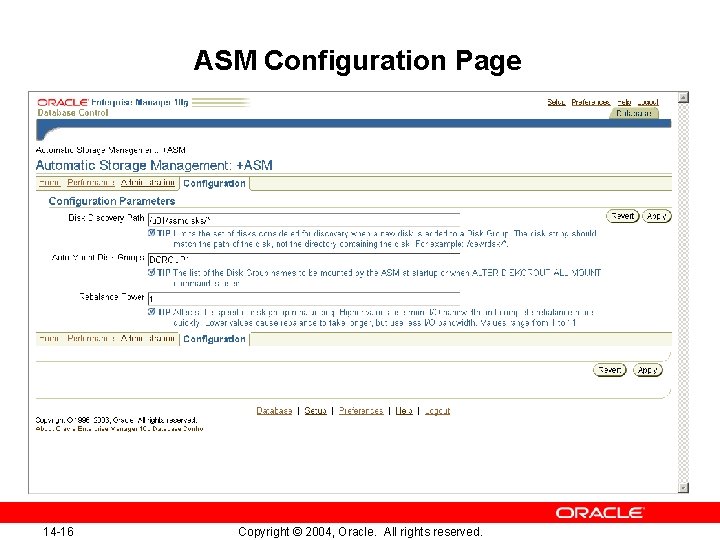Click scrollbar up arrow
This screenshot has height=540, width=720.
(683, 97)
